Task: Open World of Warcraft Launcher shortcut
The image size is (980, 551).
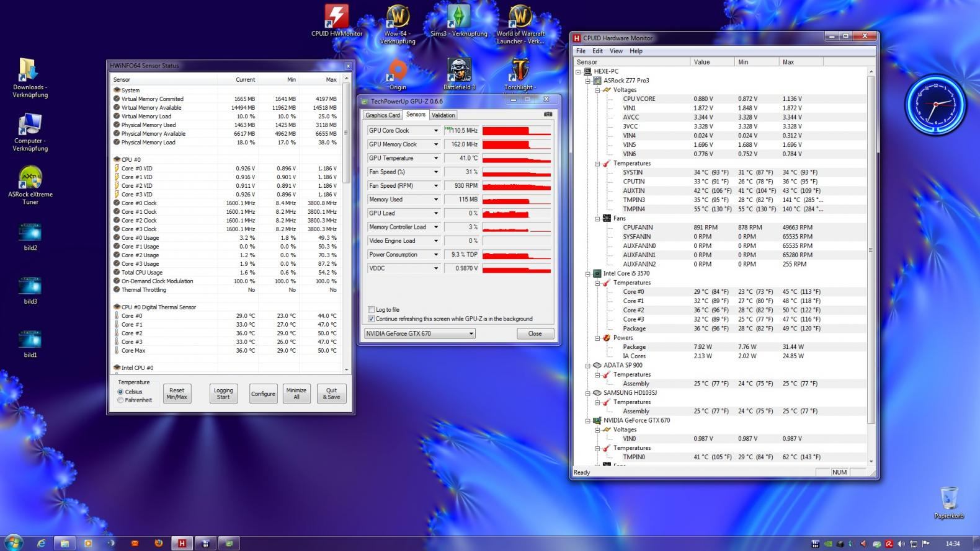Action: pos(520,24)
